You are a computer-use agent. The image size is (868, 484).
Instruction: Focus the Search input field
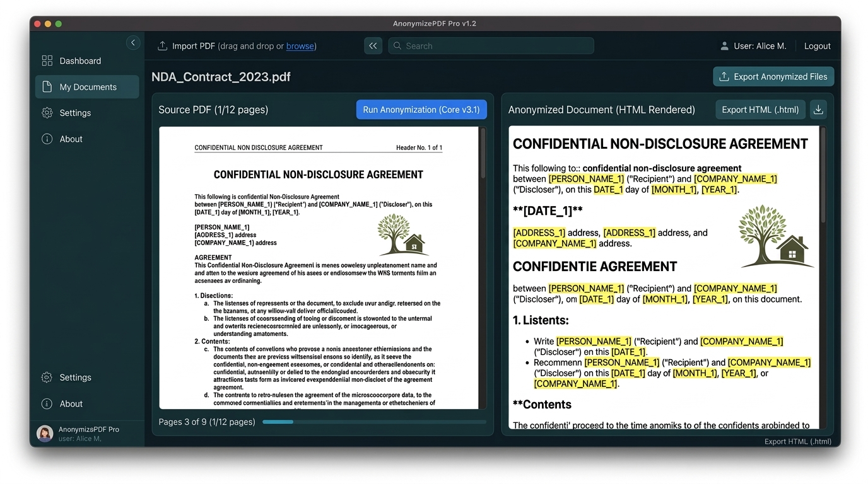[491, 46]
